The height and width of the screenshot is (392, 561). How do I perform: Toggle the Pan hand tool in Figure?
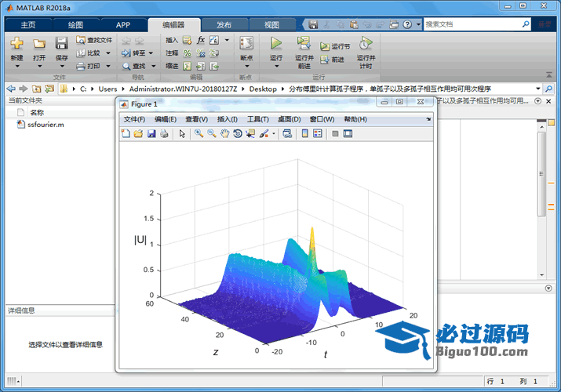pos(224,134)
